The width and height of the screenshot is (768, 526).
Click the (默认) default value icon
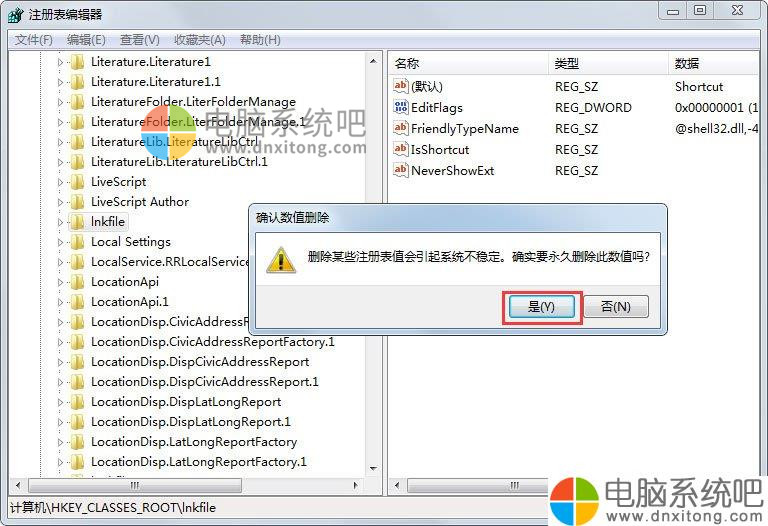click(x=401, y=86)
